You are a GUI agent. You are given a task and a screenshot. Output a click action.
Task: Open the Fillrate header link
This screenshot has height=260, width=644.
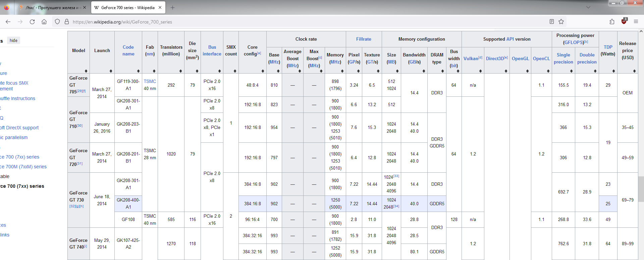pyautogui.click(x=364, y=39)
